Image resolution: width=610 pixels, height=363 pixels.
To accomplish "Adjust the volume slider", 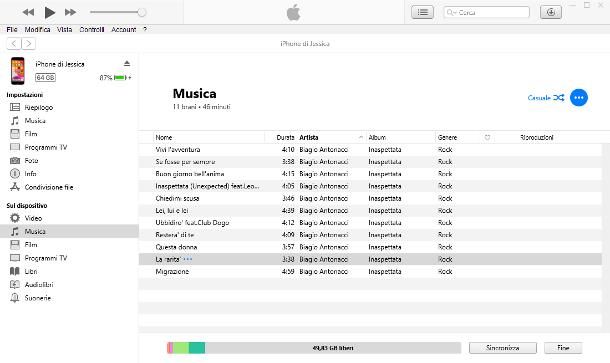I will coord(117,12).
